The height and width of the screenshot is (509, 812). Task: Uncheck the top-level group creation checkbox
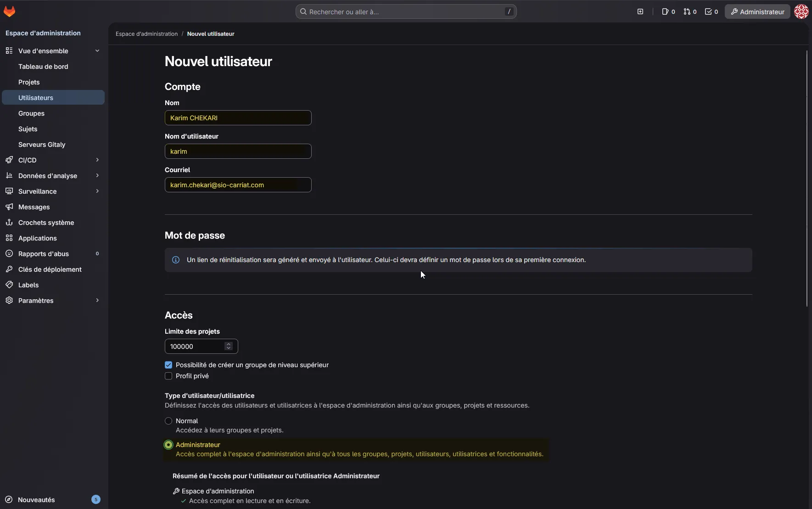(168, 365)
